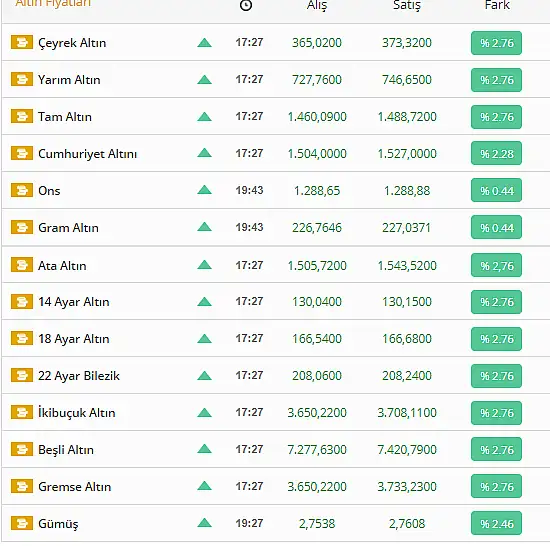Click the gold icon beside Çeyrek Altın
Viewport: 550px width, 546px height.
click(x=22, y=42)
